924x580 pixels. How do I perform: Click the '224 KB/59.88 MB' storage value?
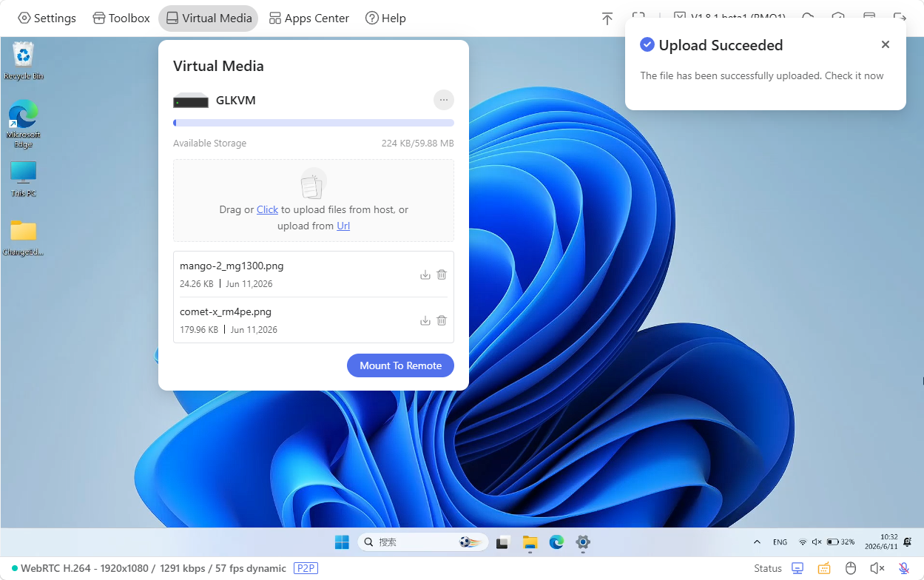(418, 144)
